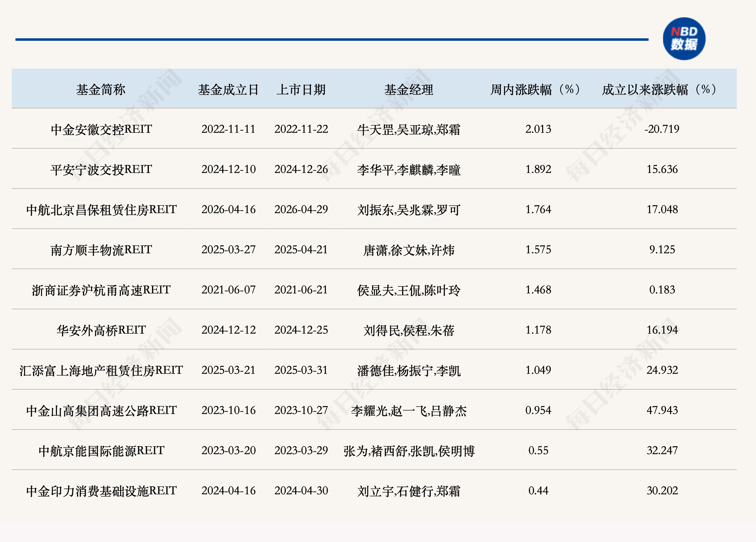This screenshot has width=756, height=542.
Task: Select managers 李耀光,赵一飞,吕静杰
Action: [x=409, y=411]
